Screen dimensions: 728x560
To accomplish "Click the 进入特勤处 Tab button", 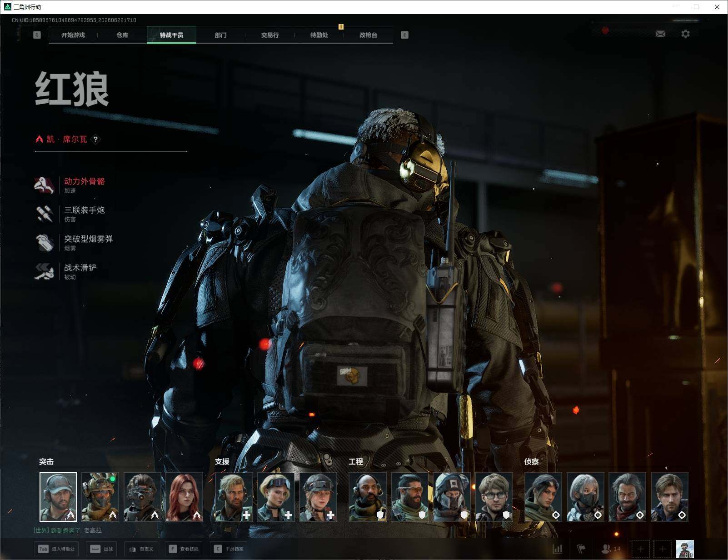I will (x=57, y=549).
